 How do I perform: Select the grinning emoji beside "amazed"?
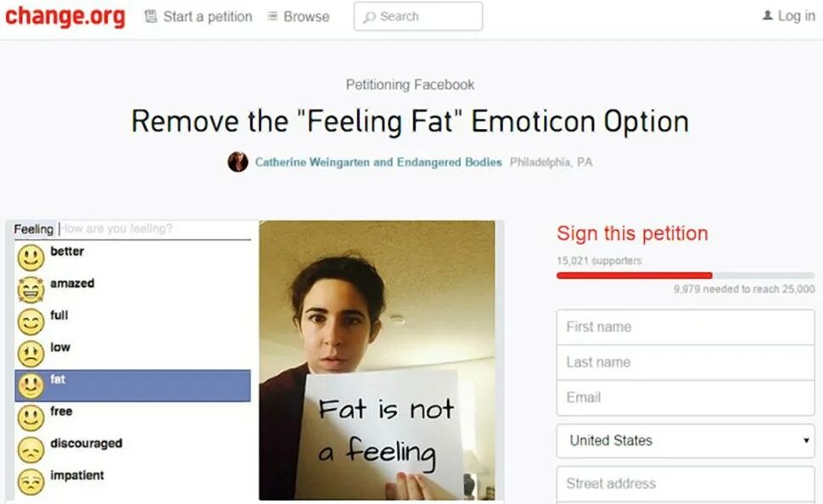tap(31, 290)
